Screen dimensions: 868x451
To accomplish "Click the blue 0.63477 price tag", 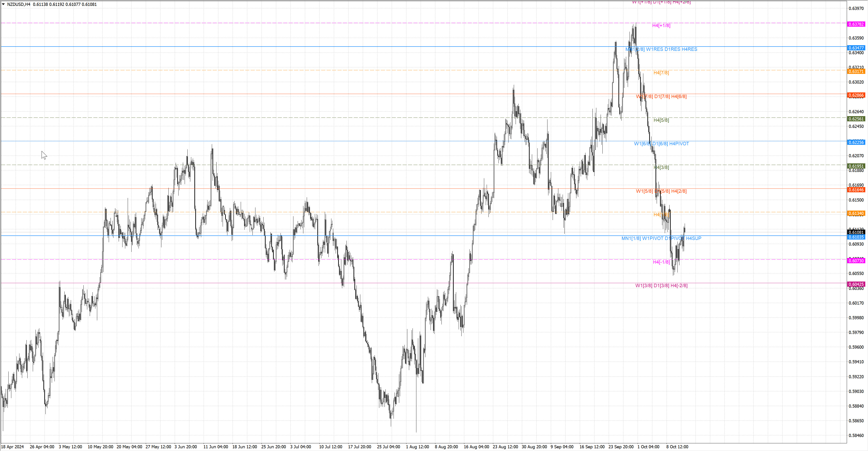I will [x=856, y=48].
